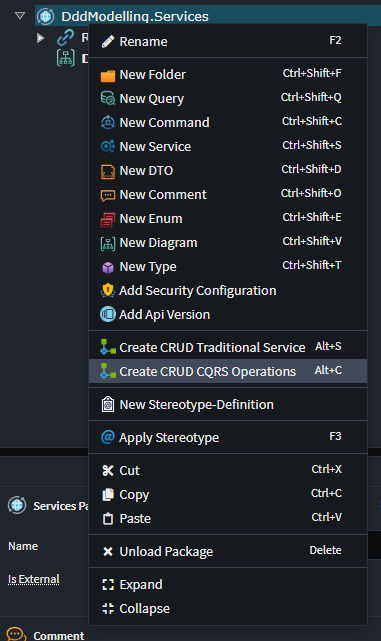Select Cut in the context menu
Image resolution: width=381 pixels, height=641 pixels.
(x=228, y=471)
